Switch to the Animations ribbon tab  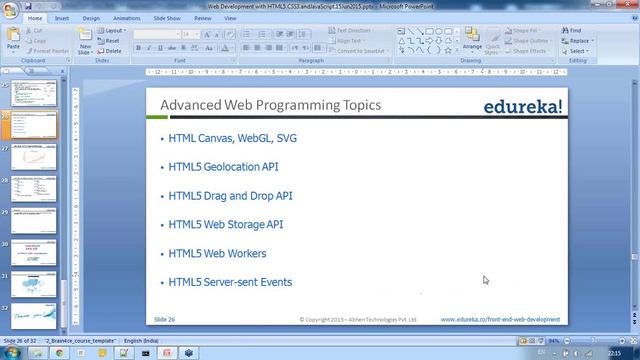point(127,18)
